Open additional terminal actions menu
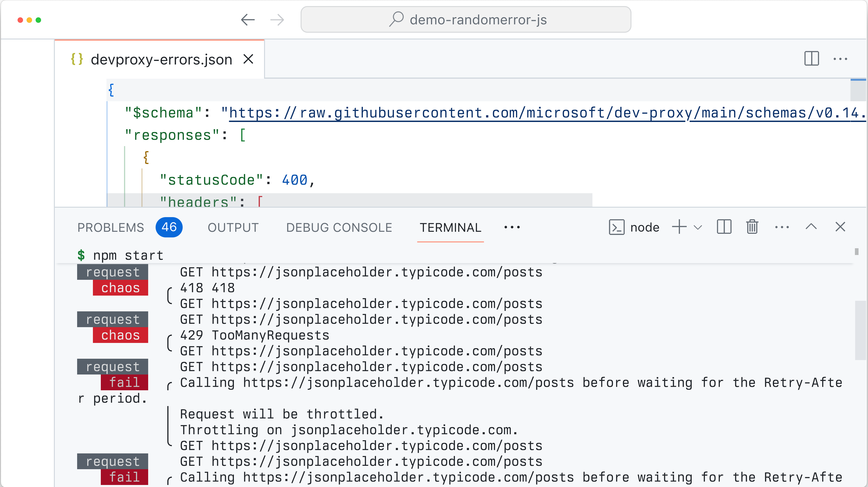This screenshot has height=487, width=868. 782,227
